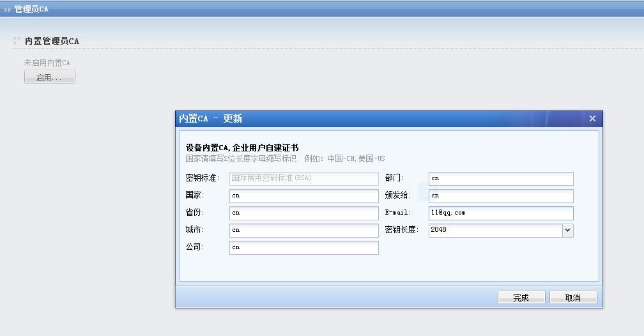Click into the 公司 text field
The width and height of the screenshot is (644, 336).
303,247
